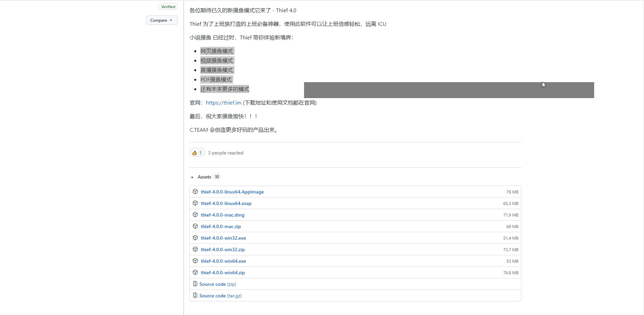The width and height of the screenshot is (644, 315).
Task: Click the 69 MB file size
Action: pos(512,227)
